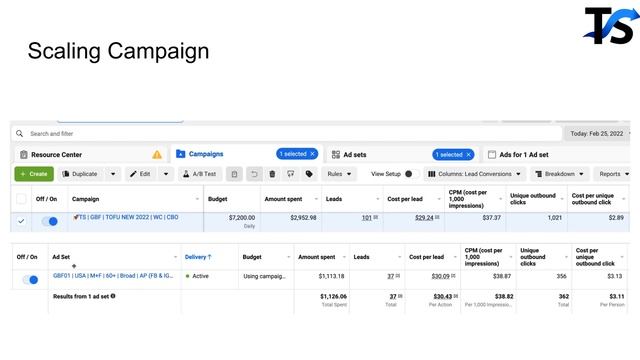Click campaign CPM value $37.37
The width and height of the screenshot is (640, 360).
(491, 218)
